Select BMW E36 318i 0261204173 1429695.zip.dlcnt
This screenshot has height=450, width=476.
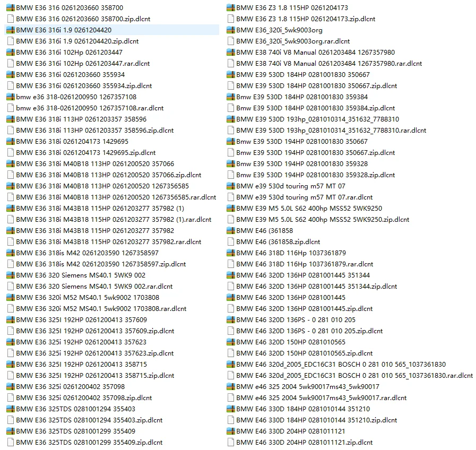pyautogui.click(x=81, y=153)
